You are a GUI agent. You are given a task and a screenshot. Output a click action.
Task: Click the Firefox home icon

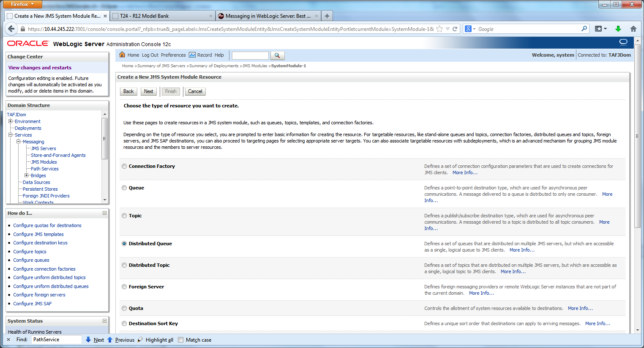[x=633, y=29]
